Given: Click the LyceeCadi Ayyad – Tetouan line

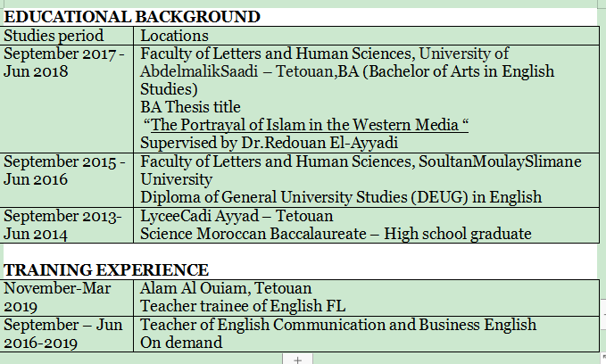Looking at the screenshot, I should [x=237, y=216].
